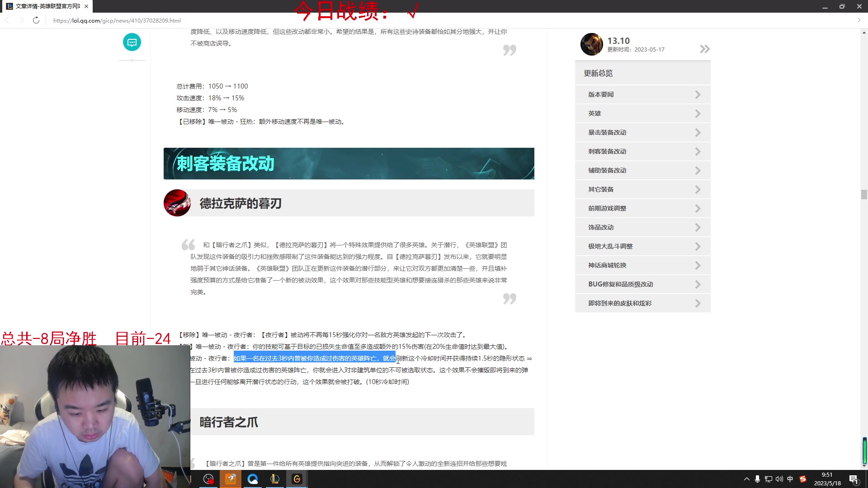Open the League of Legends taskbar icon

[275, 479]
